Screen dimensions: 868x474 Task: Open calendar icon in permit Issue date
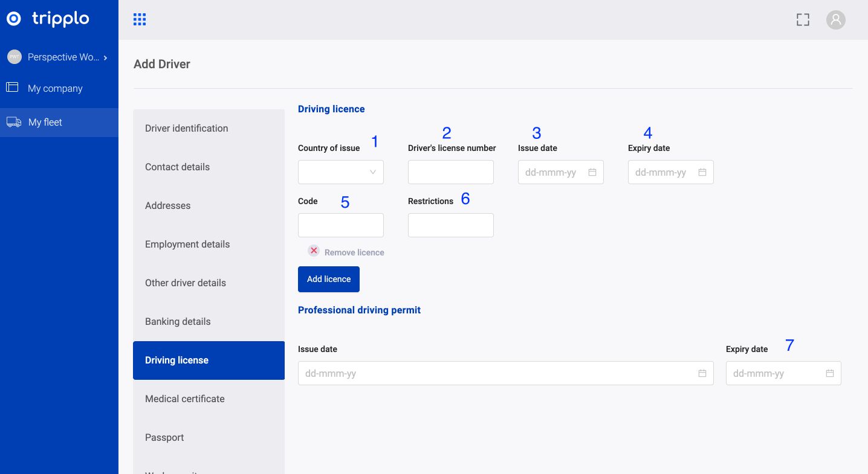click(x=702, y=373)
